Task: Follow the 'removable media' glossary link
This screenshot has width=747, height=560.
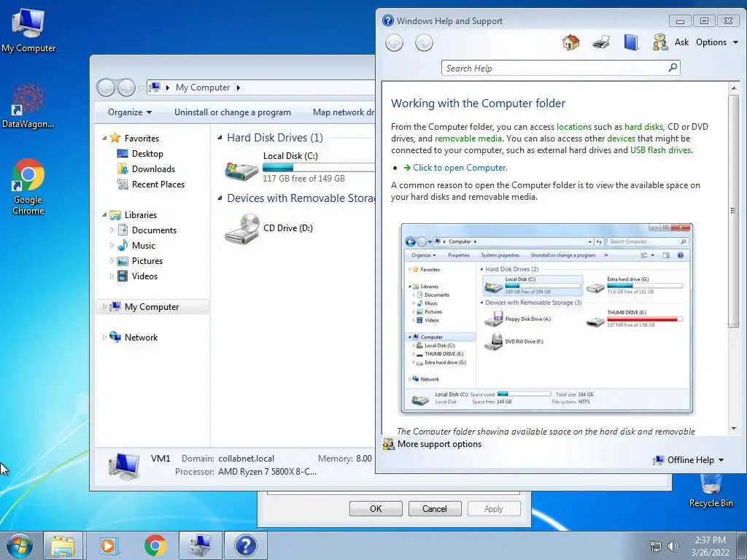Action: click(x=468, y=139)
